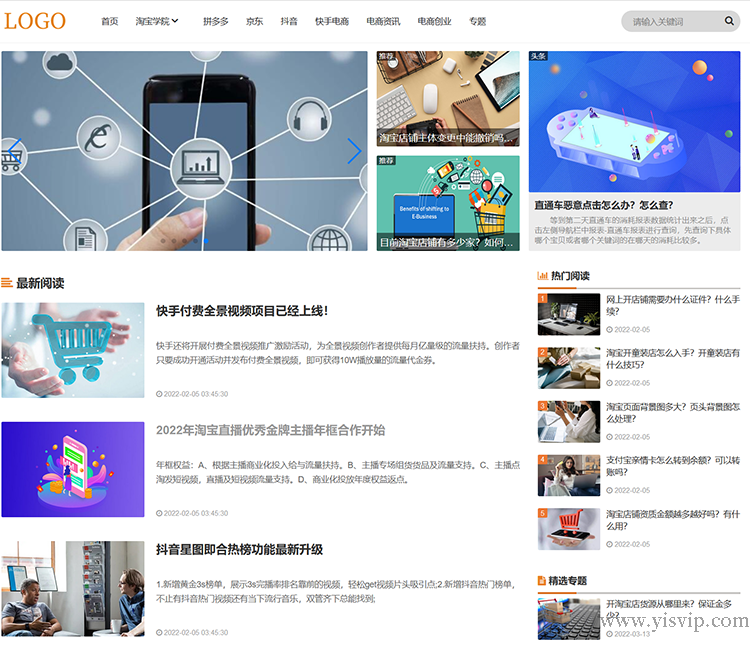Open article 快手付费全景视频项目已经上线!
Image resolution: width=750 pixels, height=647 pixels.
242,311
